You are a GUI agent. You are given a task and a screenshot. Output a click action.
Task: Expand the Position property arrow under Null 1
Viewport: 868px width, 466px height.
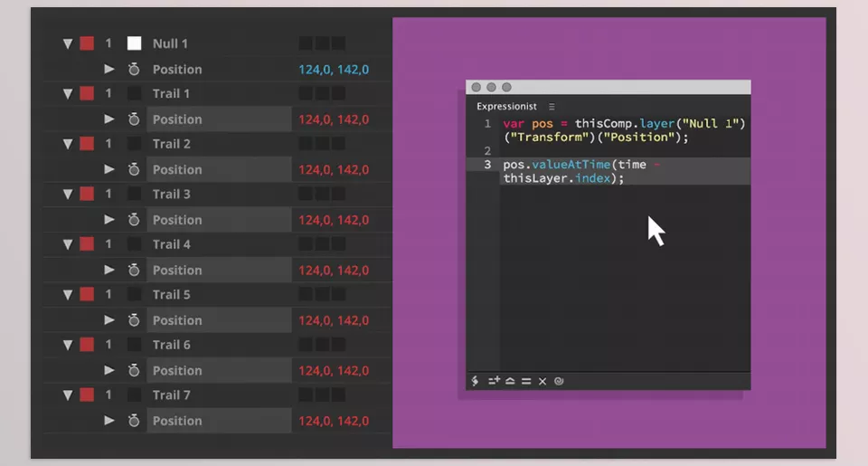(x=109, y=70)
